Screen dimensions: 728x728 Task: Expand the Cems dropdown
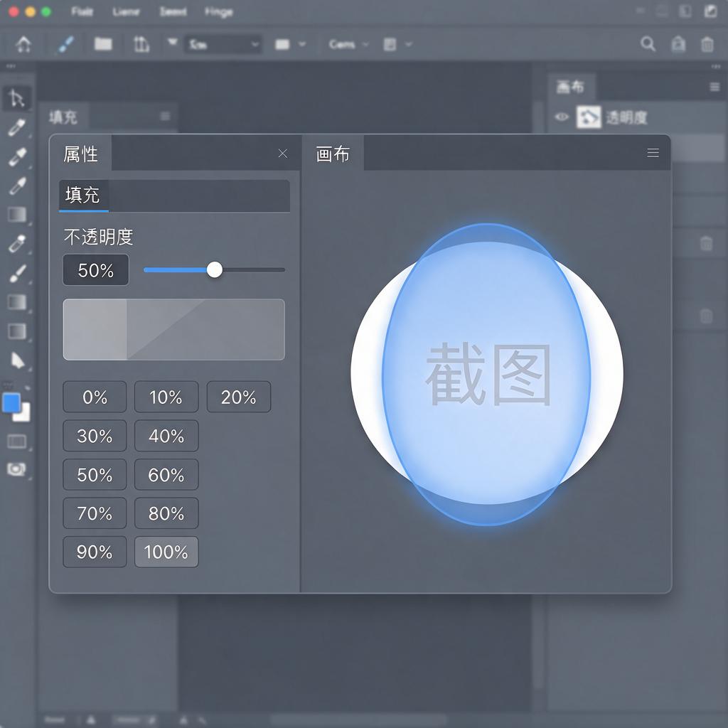348,44
